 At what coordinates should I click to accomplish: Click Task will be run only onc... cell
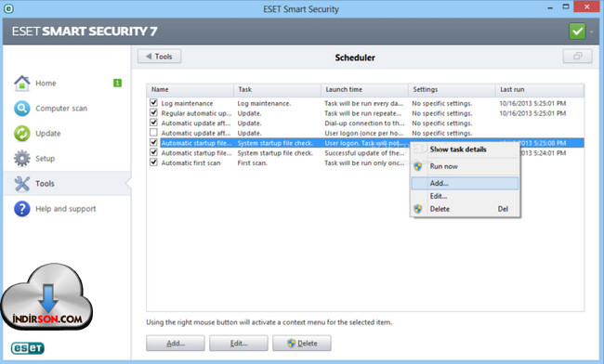pyautogui.click(x=364, y=163)
